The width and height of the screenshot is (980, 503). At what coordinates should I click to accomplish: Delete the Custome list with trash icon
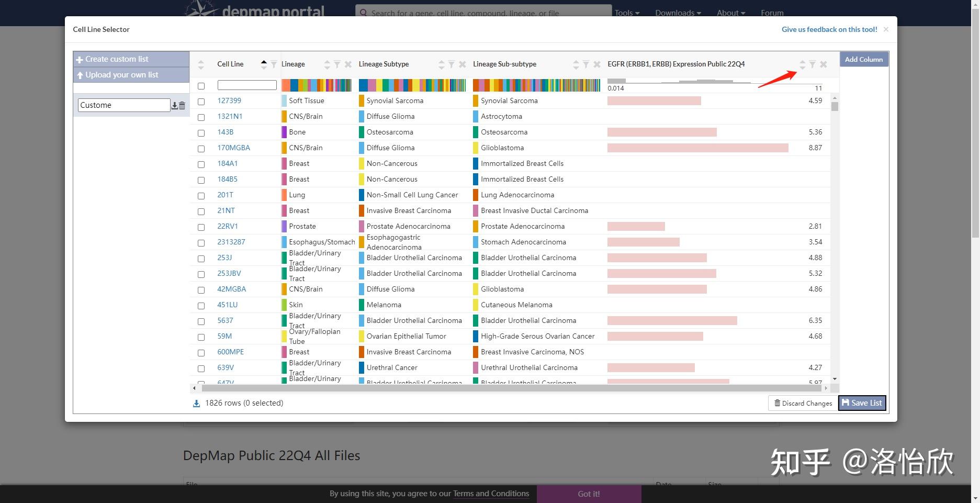[182, 106]
